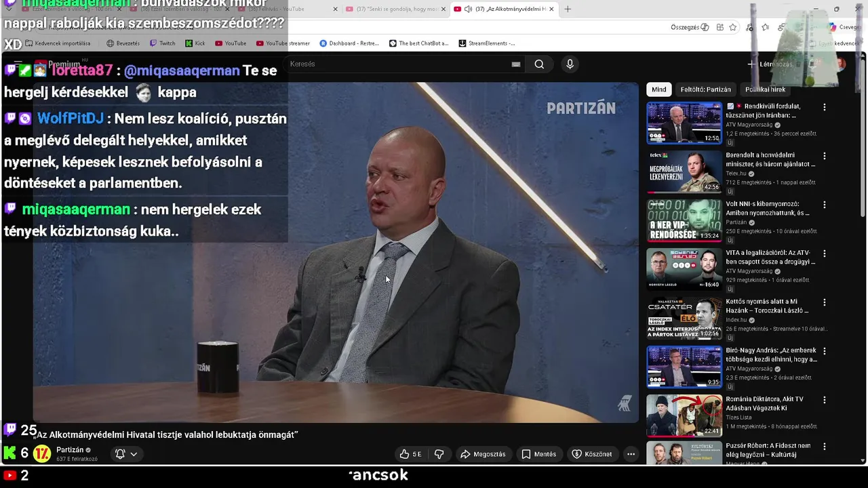Mute the tab via speaker icon

(468, 9)
